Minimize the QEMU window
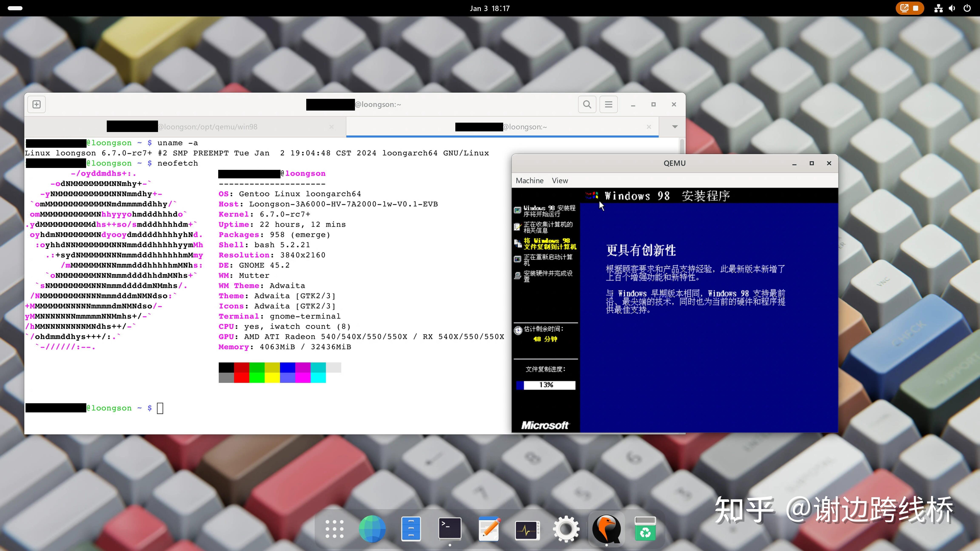980x551 pixels. coord(794,163)
